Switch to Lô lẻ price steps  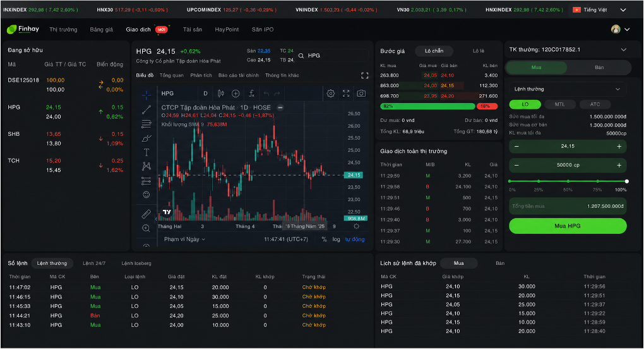(479, 51)
